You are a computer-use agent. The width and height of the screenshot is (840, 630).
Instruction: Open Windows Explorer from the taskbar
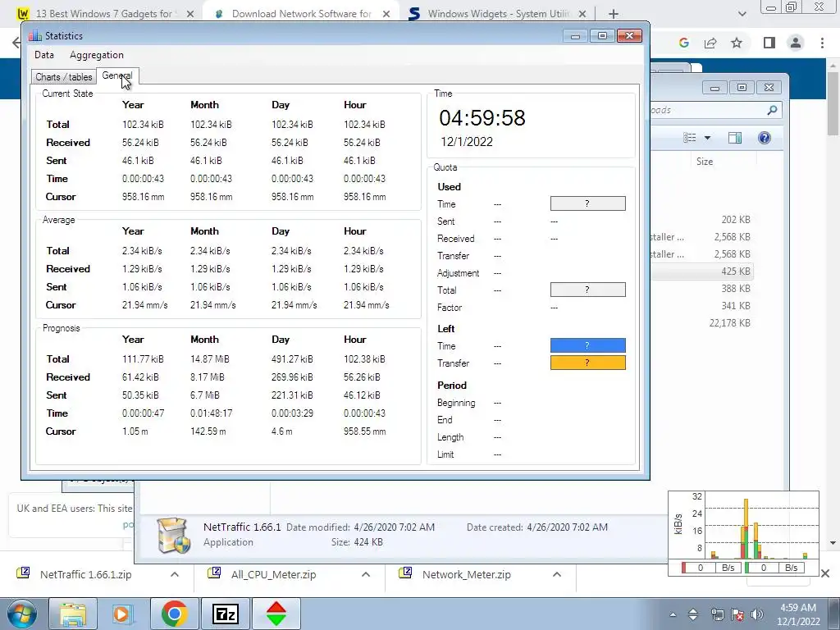coord(73,614)
